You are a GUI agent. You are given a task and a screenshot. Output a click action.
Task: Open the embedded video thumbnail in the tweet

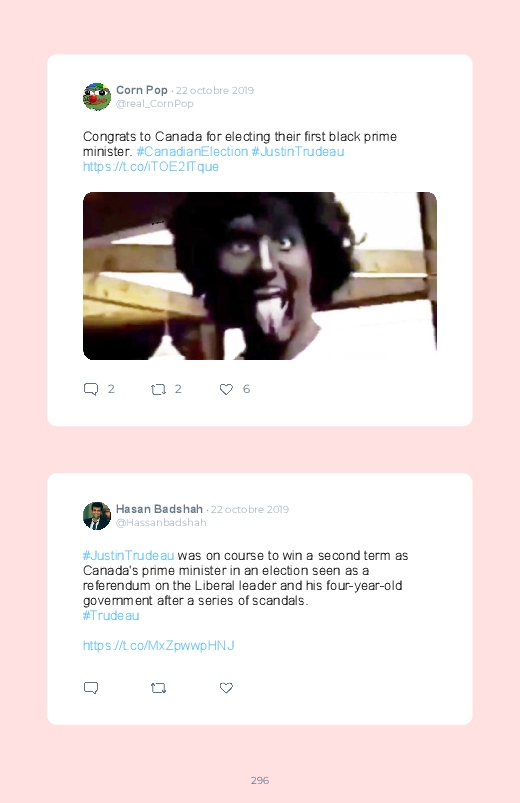tap(260, 276)
